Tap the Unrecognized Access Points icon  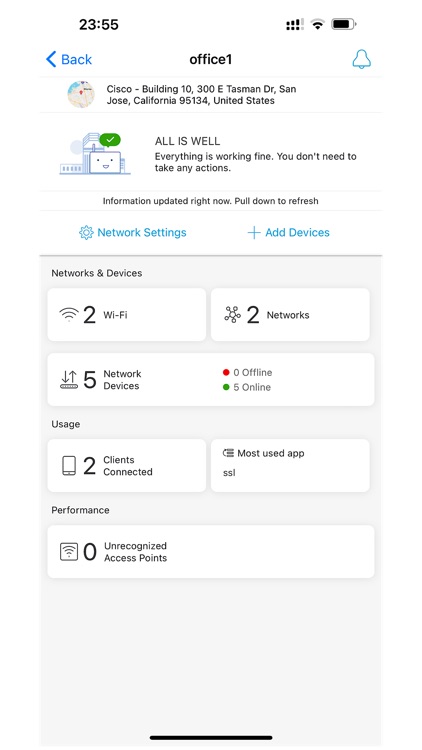(69, 551)
